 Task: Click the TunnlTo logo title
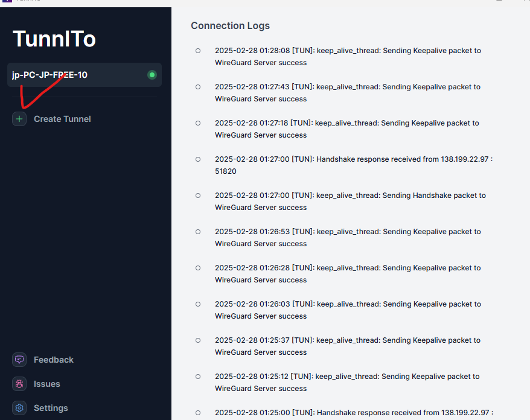(x=54, y=39)
